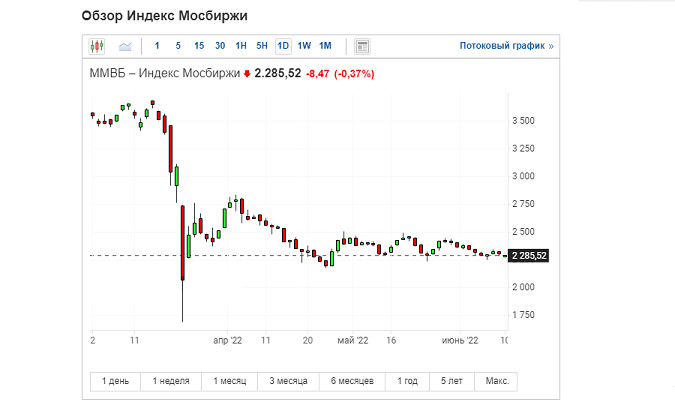
Task: Set range to 1 год
Action: [x=407, y=381]
